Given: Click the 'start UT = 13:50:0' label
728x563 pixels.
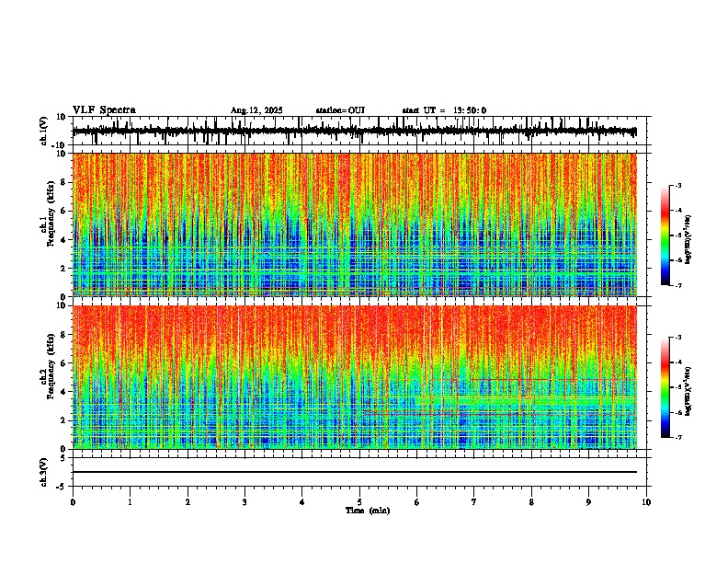Looking at the screenshot, I should (x=444, y=110).
